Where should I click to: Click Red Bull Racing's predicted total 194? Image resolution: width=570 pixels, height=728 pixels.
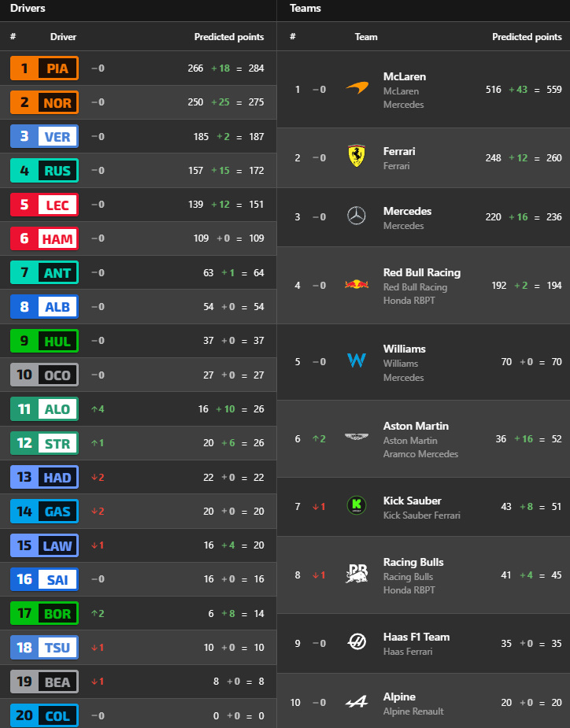pos(553,286)
